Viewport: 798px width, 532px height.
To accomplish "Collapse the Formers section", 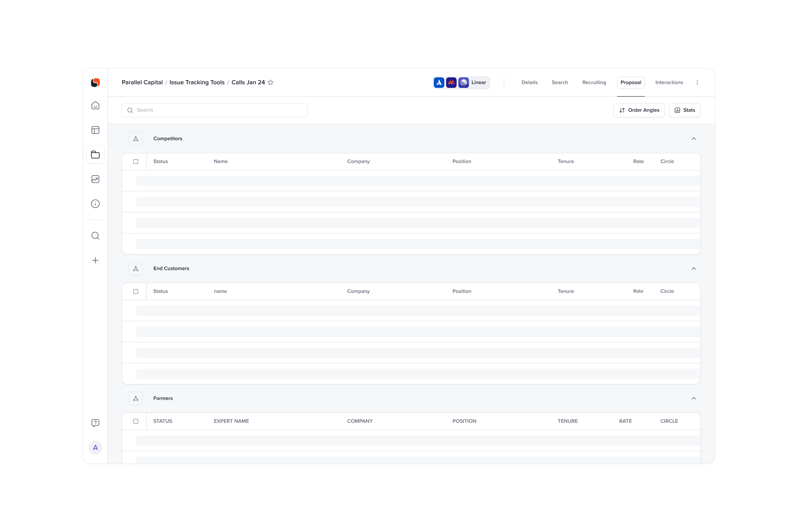I will click(x=693, y=398).
